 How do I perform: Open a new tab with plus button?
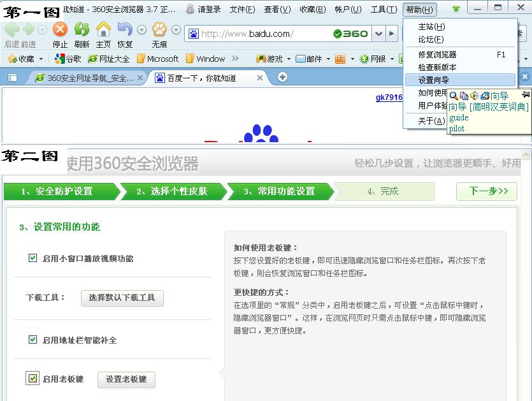282,77
